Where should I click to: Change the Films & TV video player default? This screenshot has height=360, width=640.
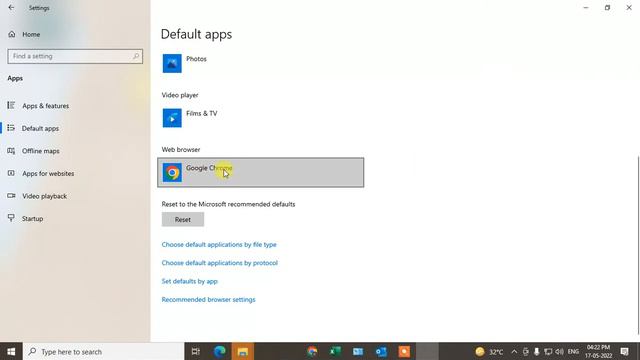coord(261,118)
